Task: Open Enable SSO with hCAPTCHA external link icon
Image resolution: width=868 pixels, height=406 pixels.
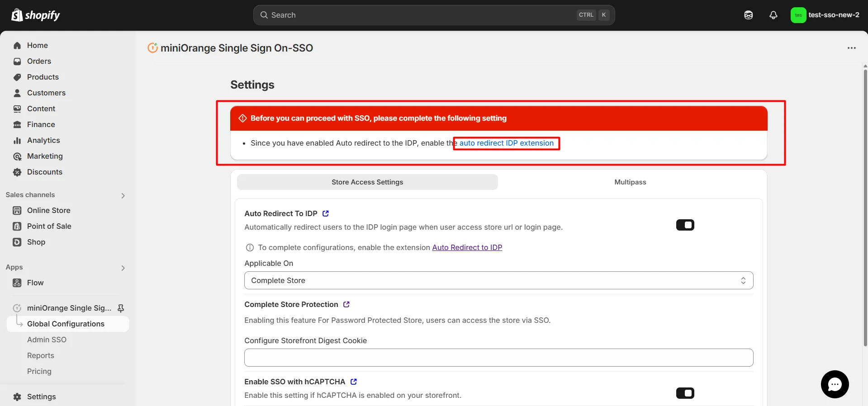Action: 354,382
